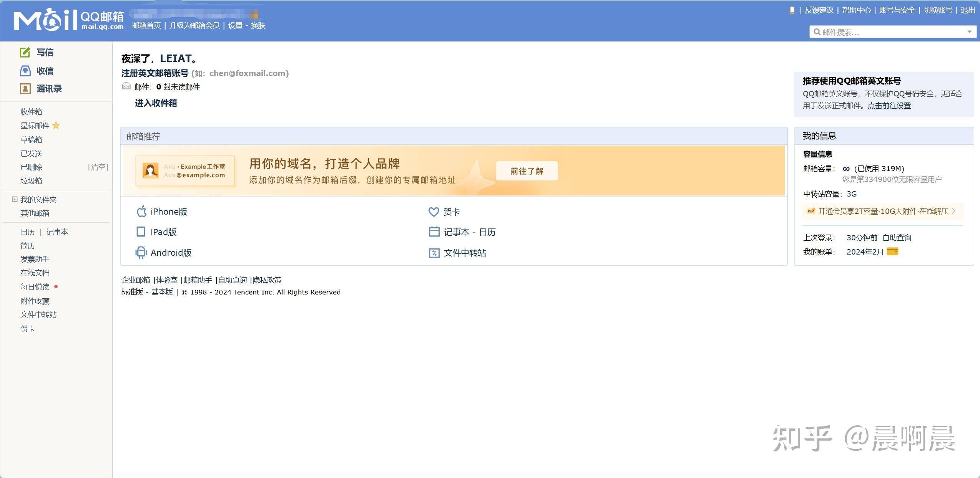Click 切换账号 in the top bar

point(938,10)
